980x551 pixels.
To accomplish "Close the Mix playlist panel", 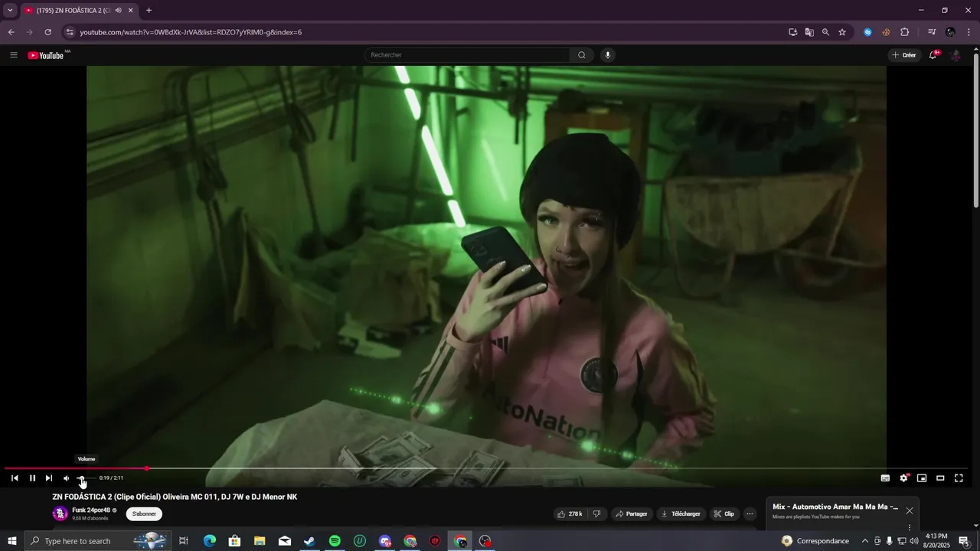I will (x=910, y=510).
